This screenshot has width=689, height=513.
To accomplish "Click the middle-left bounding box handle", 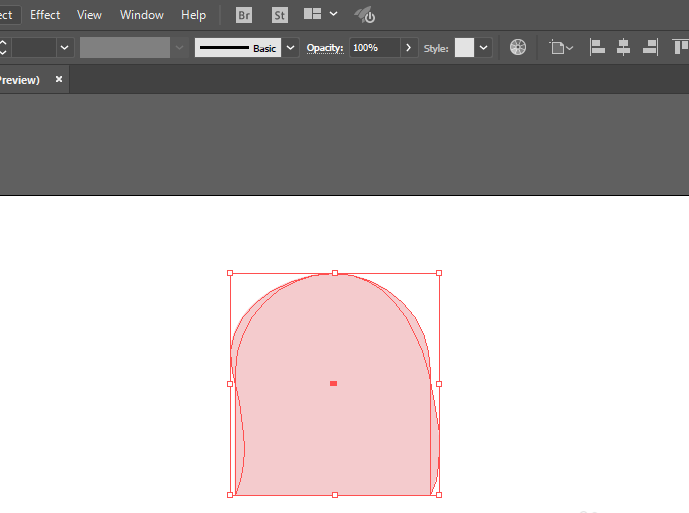I will tap(230, 384).
